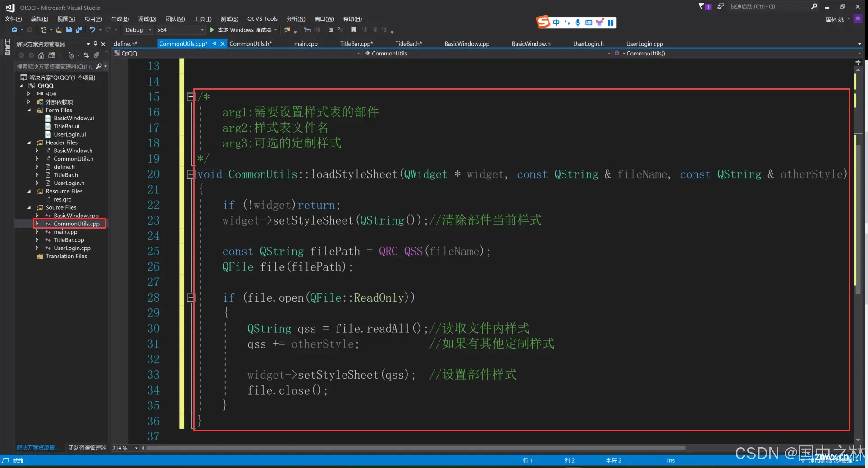Click the find in files icon
Viewport: 868px width, 468px height.
pyautogui.click(x=287, y=30)
